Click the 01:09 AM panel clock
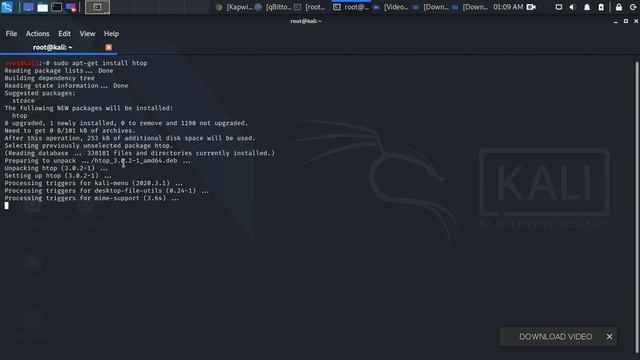 point(508,7)
